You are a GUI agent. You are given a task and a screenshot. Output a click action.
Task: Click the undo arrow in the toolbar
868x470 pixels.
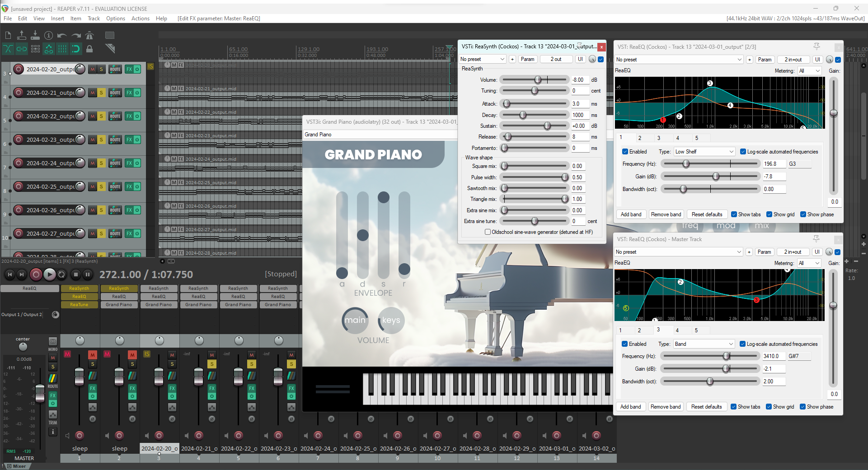click(x=62, y=35)
